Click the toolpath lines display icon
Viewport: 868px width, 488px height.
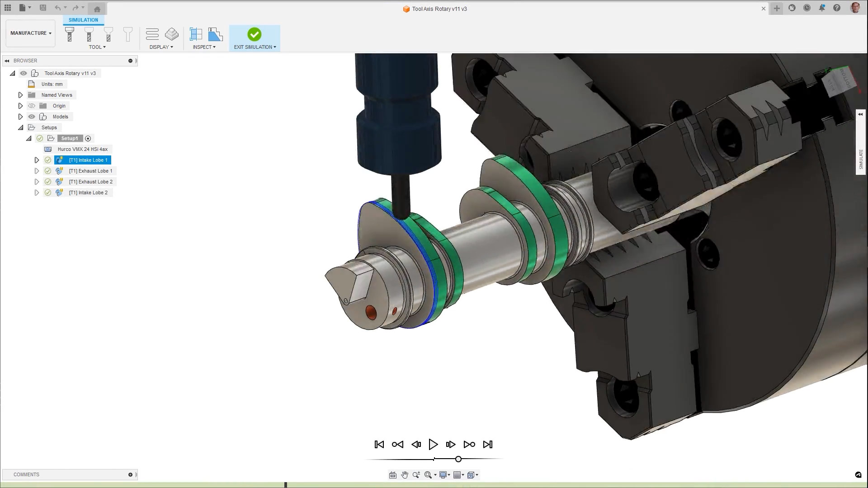point(152,34)
